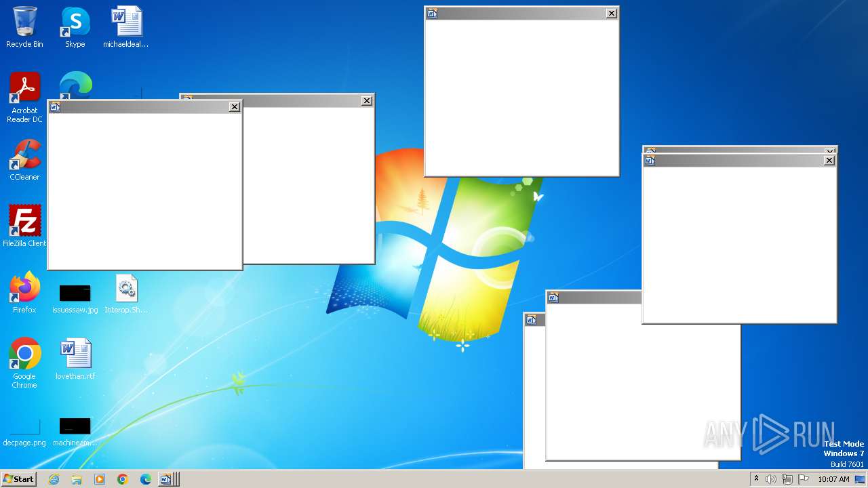This screenshot has height=488, width=868.
Task: Open the network tray icon
Action: [x=787, y=479]
